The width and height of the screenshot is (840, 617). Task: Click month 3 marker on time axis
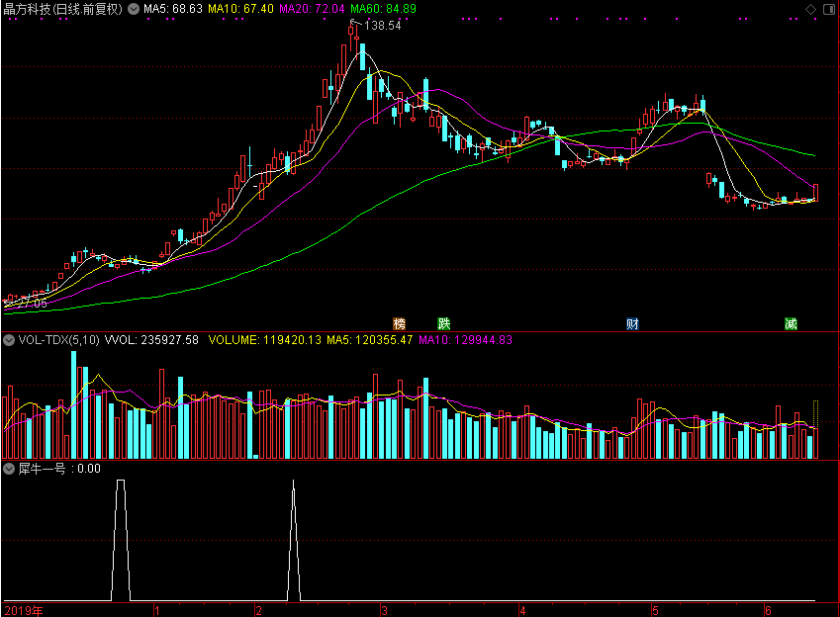(384, 611)
